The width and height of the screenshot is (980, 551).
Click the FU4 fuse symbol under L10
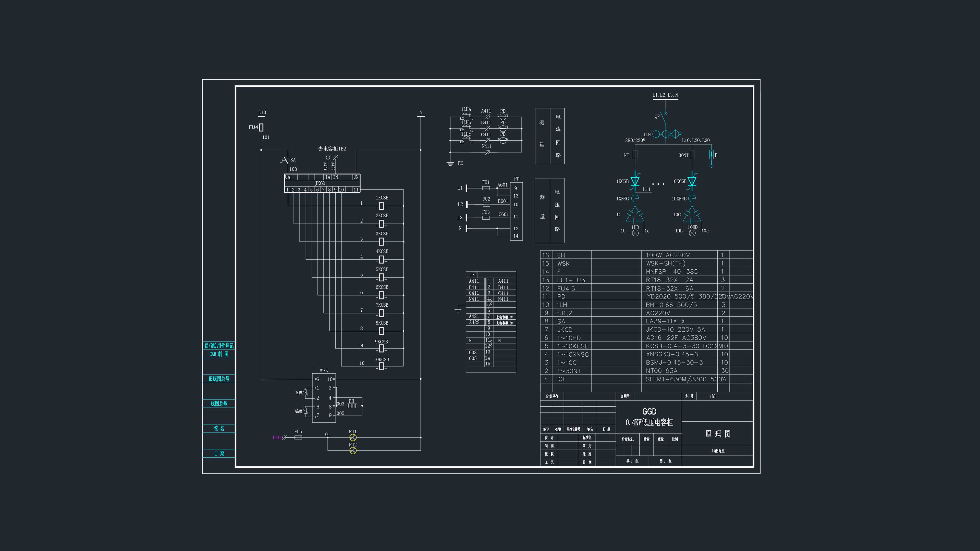coord(261,127)
